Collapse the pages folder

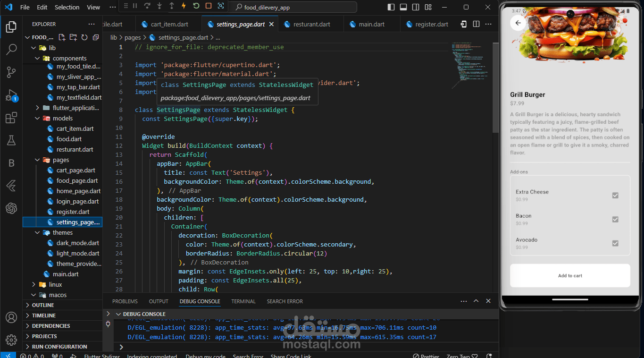pyautogui.click(x=37, y=160)
